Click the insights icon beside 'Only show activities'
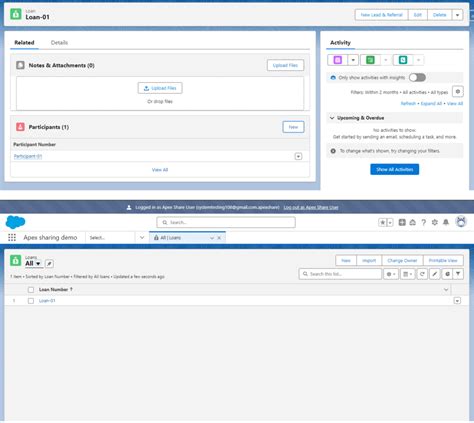Viewport: 474px width, 423px height. click(333, 78)
